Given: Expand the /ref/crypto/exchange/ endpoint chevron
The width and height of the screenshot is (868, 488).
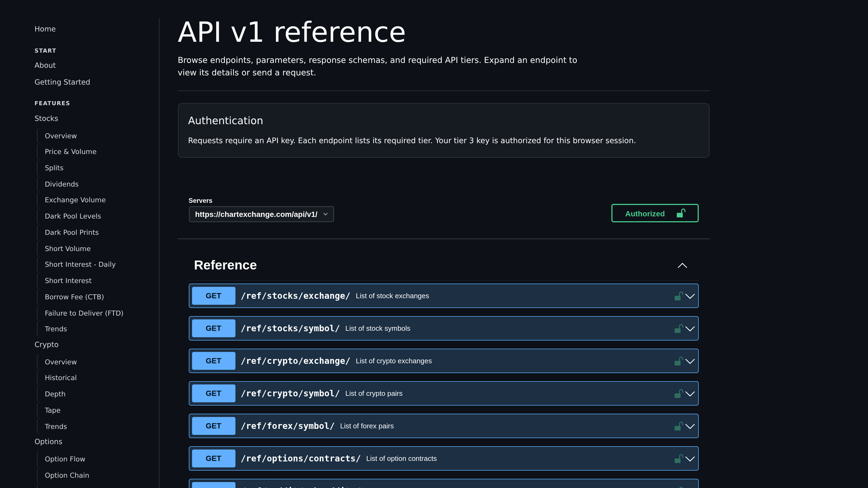Looking at the screenshot, I should pyautogui.click(x=690, y=361).
